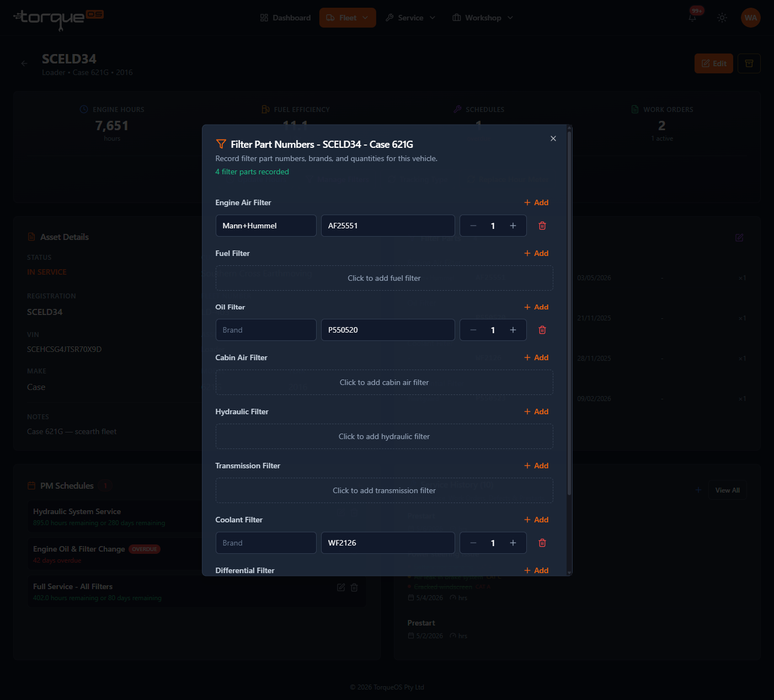Viewport: 774px width, 700px height.
Task: Click the VIN value SCEHCSG4JTSR70X9D
Action: pyautogui.click(x=65, y=349)
